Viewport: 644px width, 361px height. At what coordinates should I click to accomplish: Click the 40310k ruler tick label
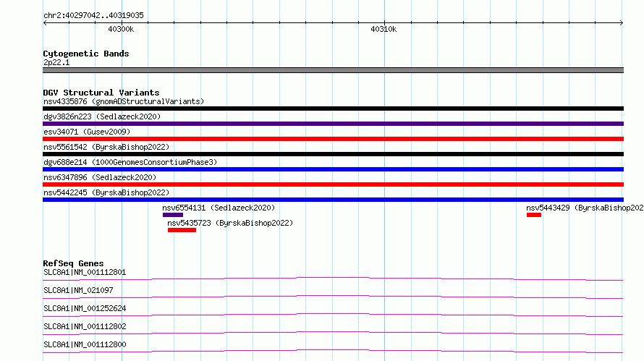click(x=384, y=29)
